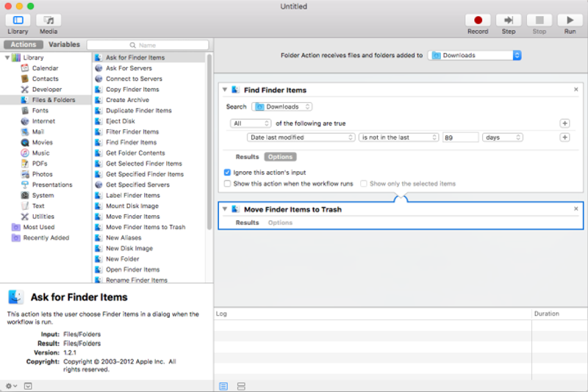The height and width of the screenshot is (392, 588).
Task: Open the All conditions dropdown
Action: click(x=251, y=123)
